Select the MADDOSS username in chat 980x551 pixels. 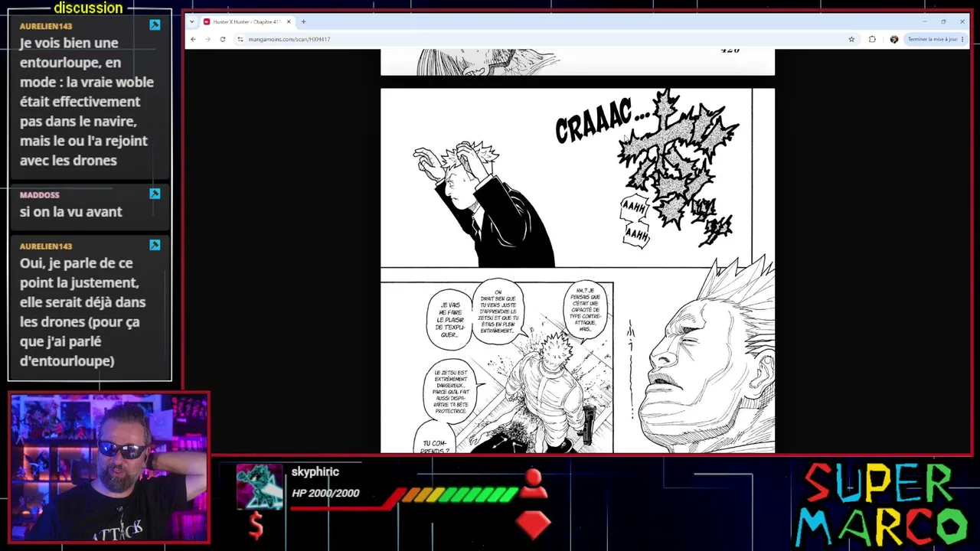pyautogui.click(x=39, y=195)
